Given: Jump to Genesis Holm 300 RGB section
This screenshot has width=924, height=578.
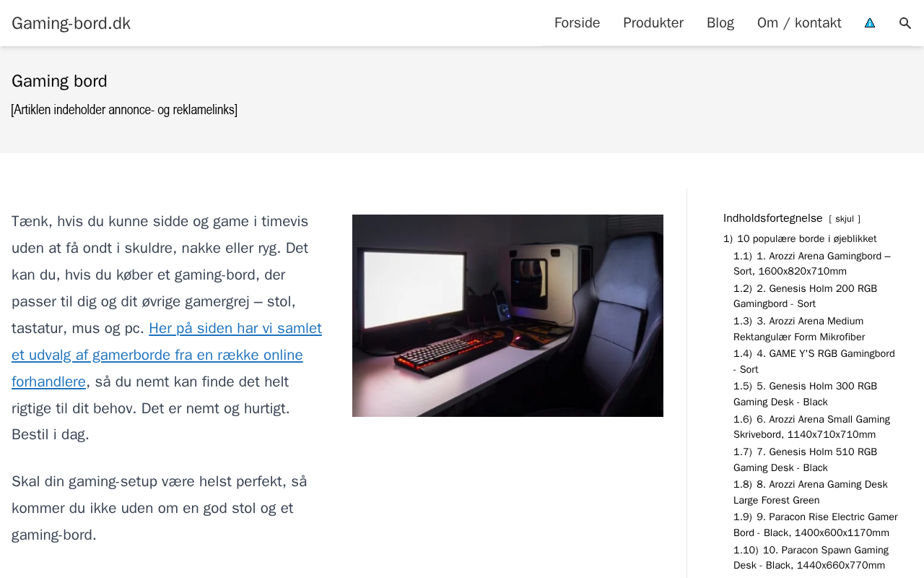Looking at the screenshot, I should click(x=805, y=394).
